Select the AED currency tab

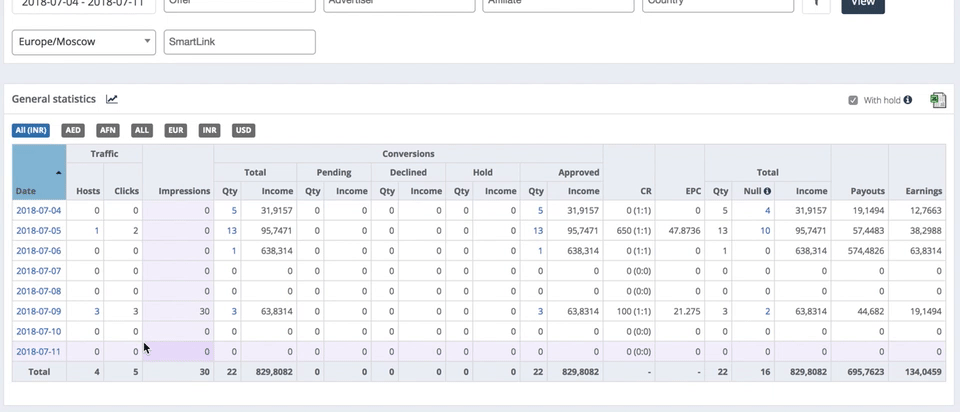pyautogui.click(x=73, y=130)
